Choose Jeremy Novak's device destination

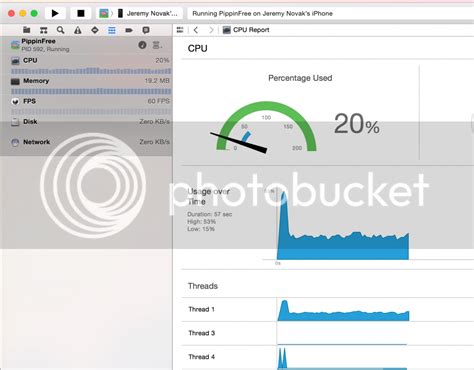click(x=148, y=14)
